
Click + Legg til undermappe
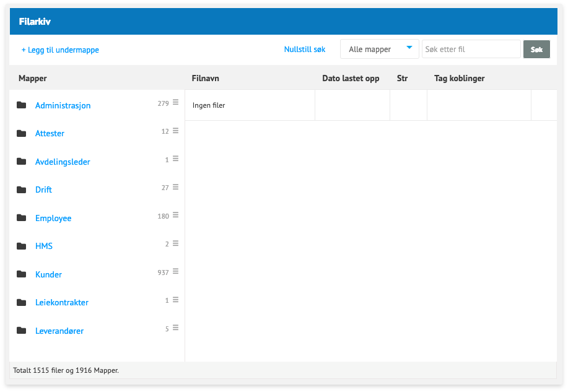click(x=60, y=50)
